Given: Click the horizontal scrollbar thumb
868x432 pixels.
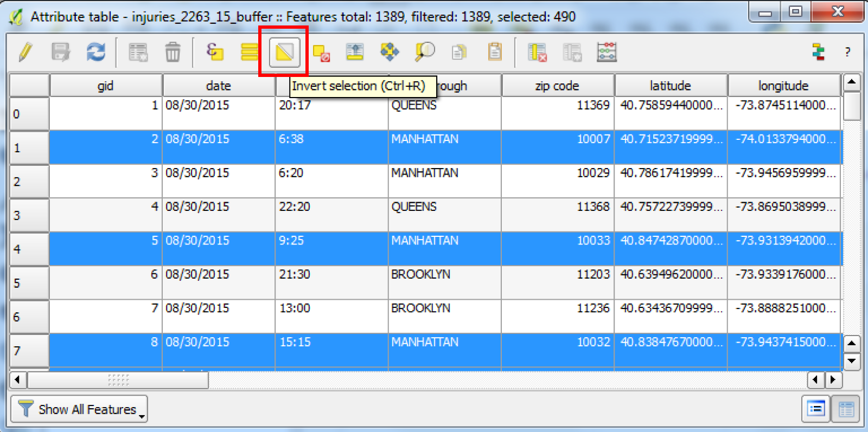Looking at the screenshot, I should coord(118,380).
